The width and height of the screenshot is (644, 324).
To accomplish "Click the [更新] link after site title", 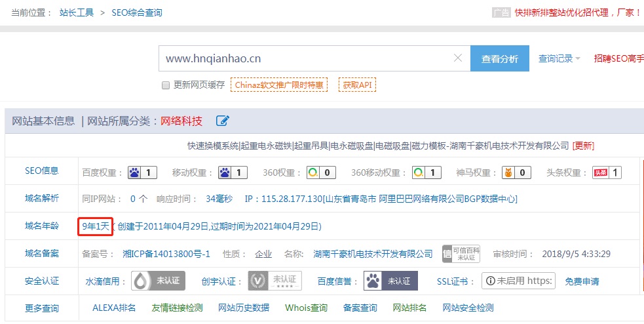I will 583,146.
